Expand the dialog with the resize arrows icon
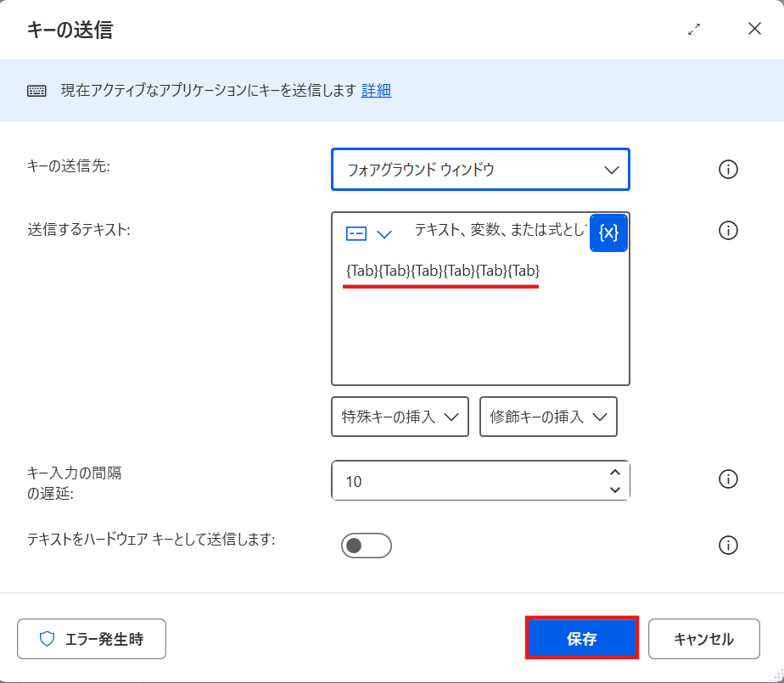Image resolution: width=784 pixels, height=683 pixels. pos(694,29)
